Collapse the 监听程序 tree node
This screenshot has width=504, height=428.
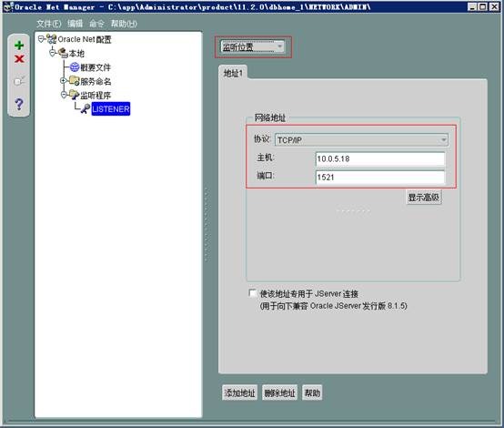[x=64, y=95]
